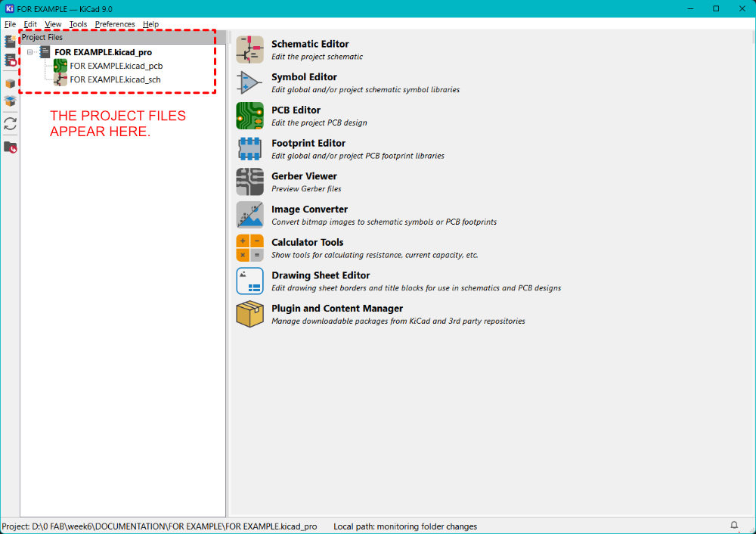Launch the Plugin and Content Manager icon
This screenshot has width=756, height=534.
click(249, 314)
